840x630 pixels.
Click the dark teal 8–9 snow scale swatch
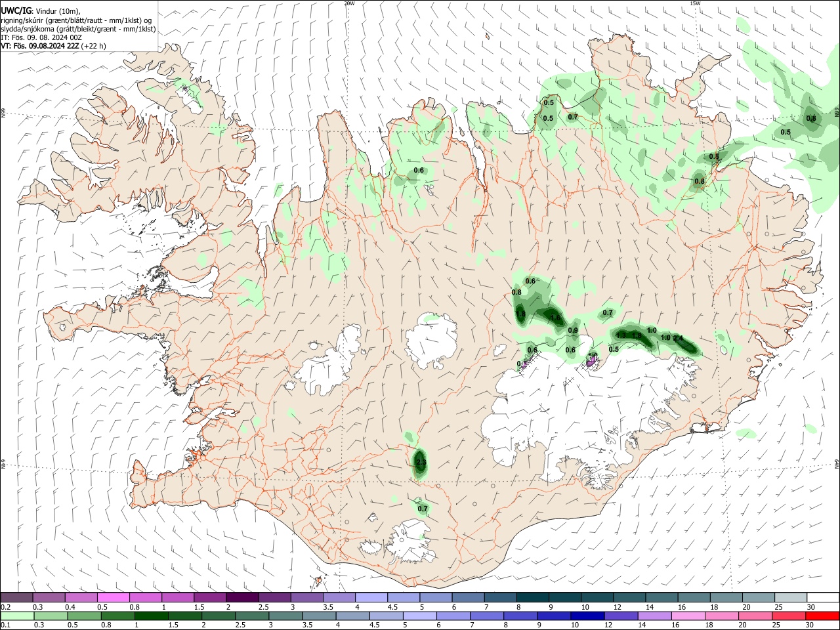pos(532,598)
